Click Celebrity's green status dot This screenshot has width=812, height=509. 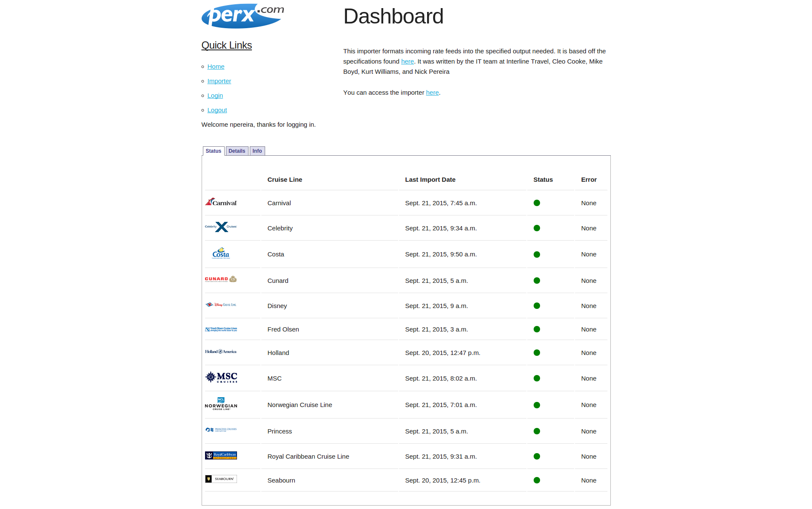point(537,228)
